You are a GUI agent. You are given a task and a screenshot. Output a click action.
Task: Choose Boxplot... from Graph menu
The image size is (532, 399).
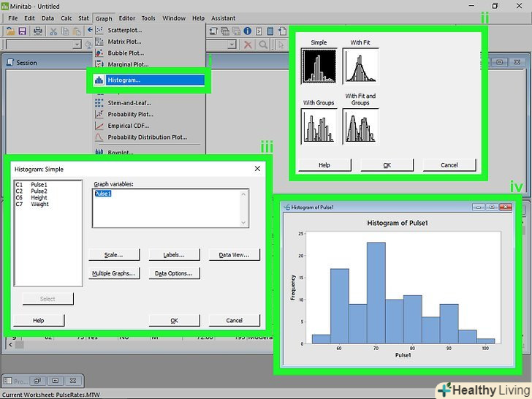[x=121, y=152]
